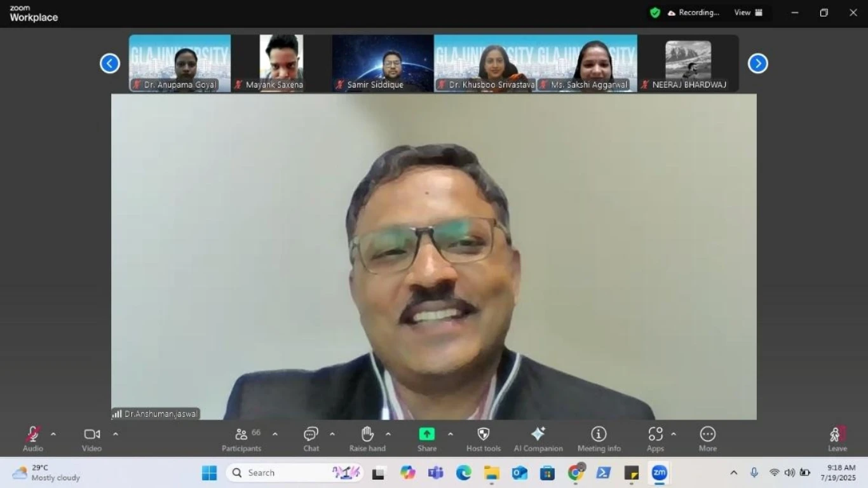Screen dimensions: 868x488
Task: Open the Chat panel
Action: click(311, 438)
